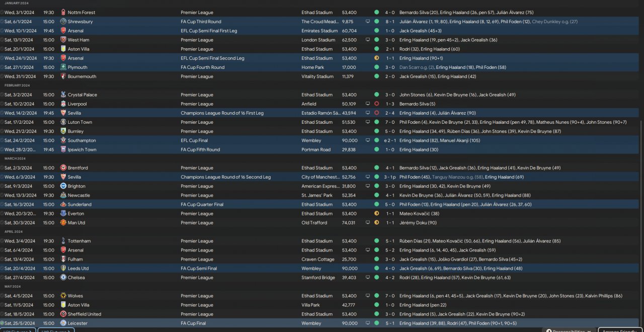
Task: Click the Everton club badge
Action: coord(63,213)
